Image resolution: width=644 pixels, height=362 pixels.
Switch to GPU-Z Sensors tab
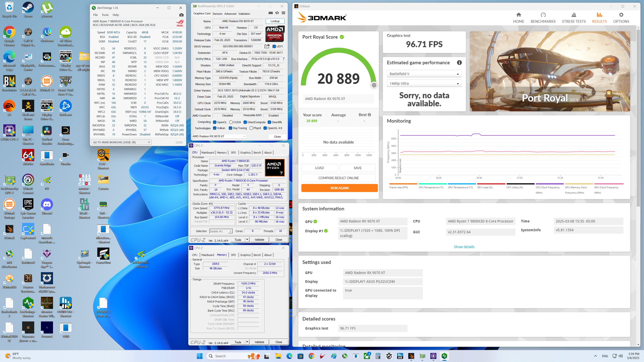pyautogui.click(x=217, y=14)
